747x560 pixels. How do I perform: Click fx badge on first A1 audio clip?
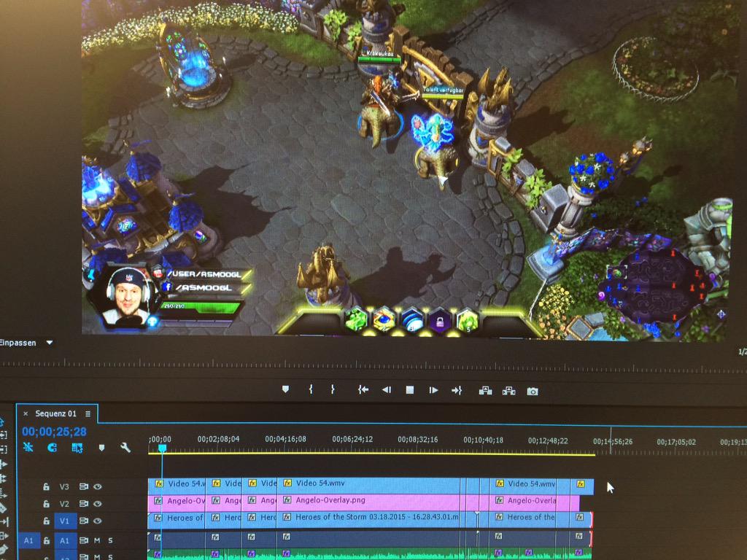[x=158, y=538]
